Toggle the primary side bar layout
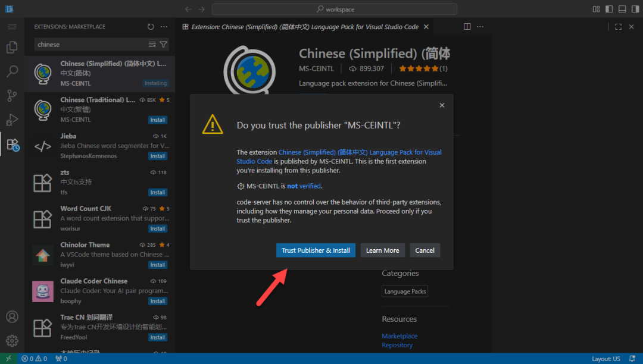 coord(609,9)
